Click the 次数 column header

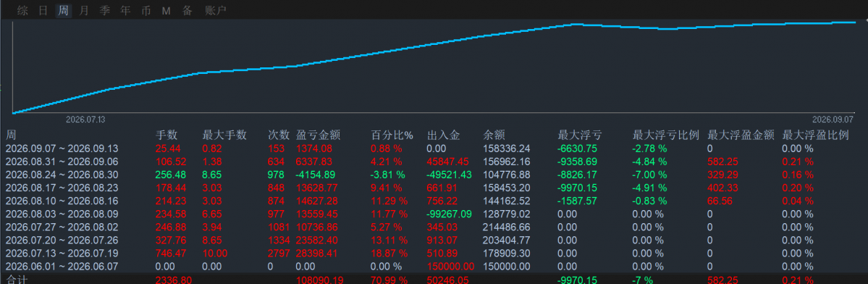(x=279, y=135)
